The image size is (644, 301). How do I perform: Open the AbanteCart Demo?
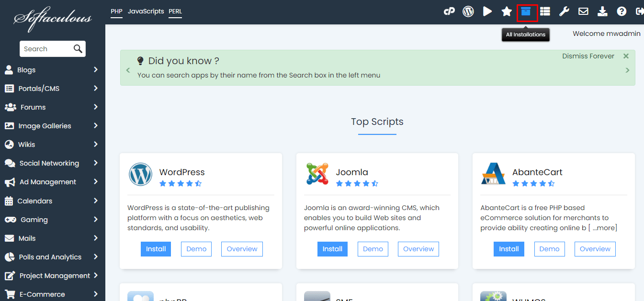pyautogui.click(x=550, y=249)
